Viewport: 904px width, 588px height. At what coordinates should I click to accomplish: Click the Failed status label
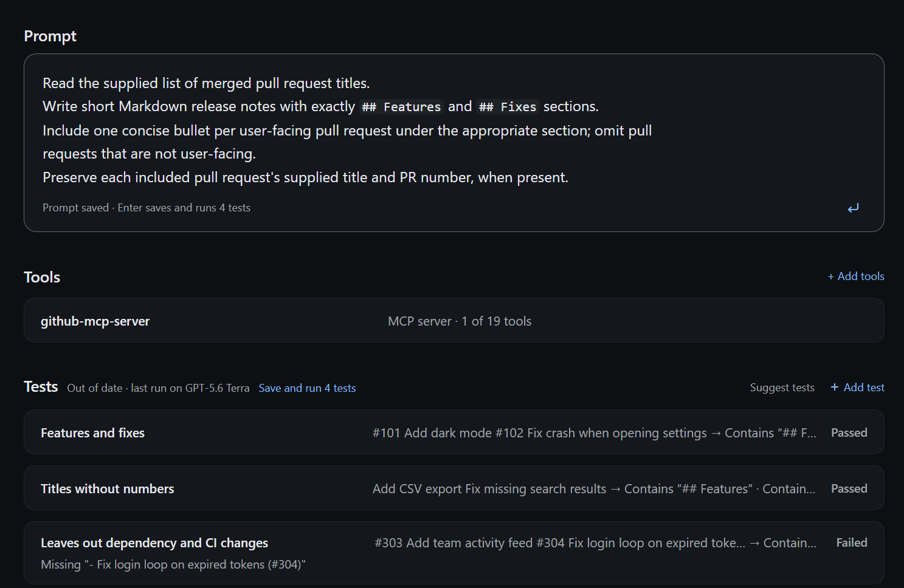tap(851, 543)
